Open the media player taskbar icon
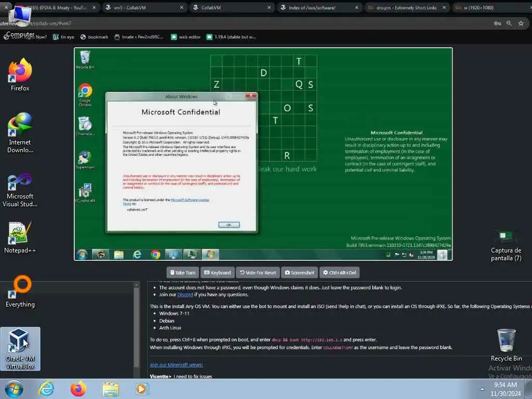This screenshot has height=399, width=532. (141, 389)
